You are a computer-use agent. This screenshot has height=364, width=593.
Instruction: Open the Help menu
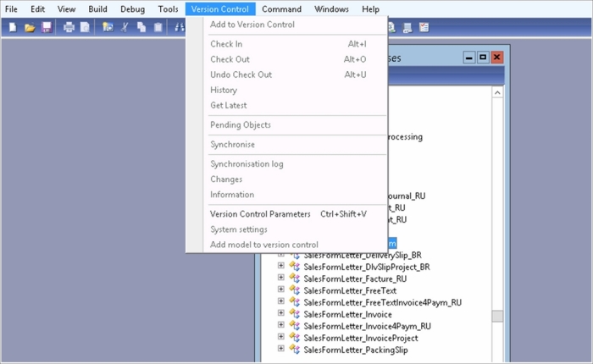tap(370, 9)
